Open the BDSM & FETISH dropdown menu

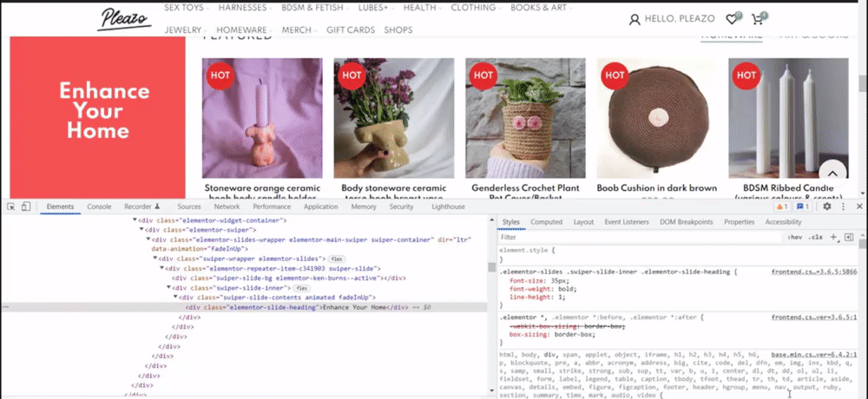tap(316, 8)
